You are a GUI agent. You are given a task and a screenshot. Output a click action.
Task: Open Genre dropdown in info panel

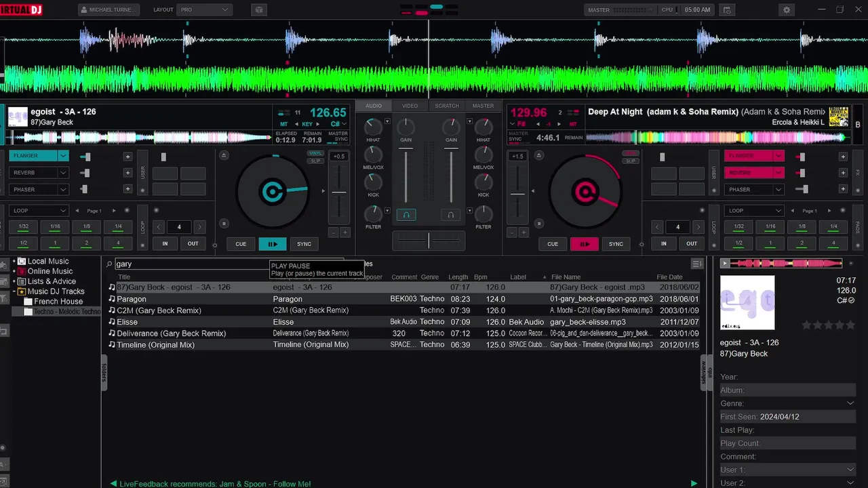850,403
